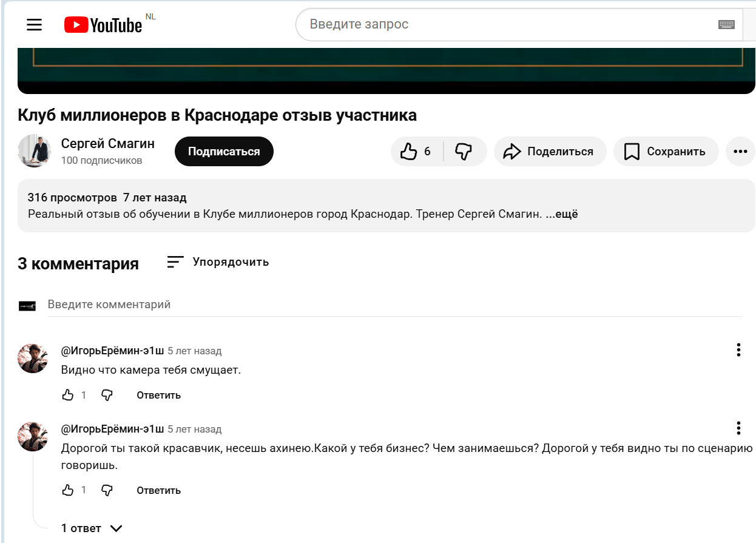Subscribe to Сергей Смагин channel
This screenshot has height=543, width=756.
(224, 152)
